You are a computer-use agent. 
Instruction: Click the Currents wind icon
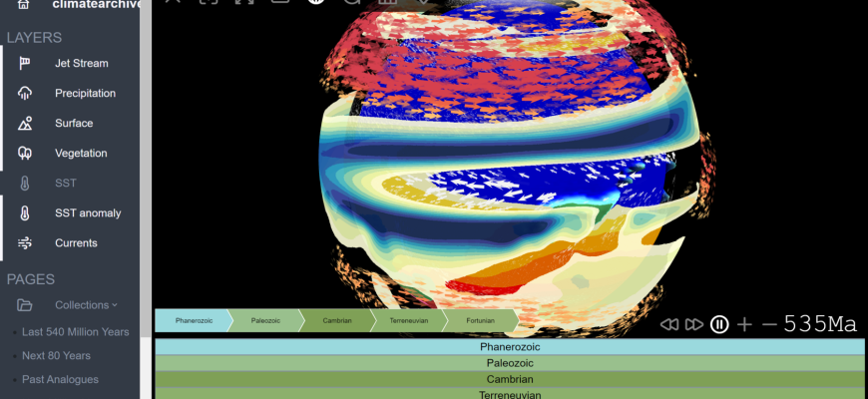click(x=25, y=243)
